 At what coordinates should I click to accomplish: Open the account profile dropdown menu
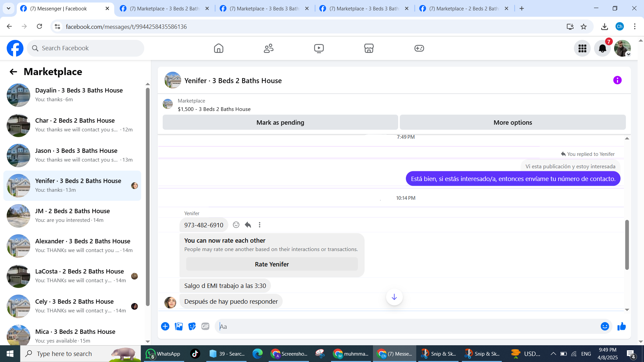click(x=623, y=48)
